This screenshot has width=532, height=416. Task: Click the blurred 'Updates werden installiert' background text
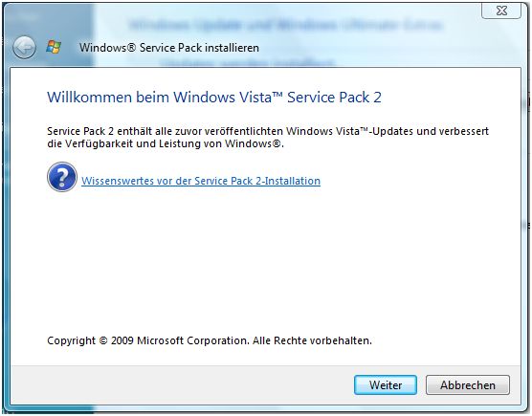tap(248, 63)
